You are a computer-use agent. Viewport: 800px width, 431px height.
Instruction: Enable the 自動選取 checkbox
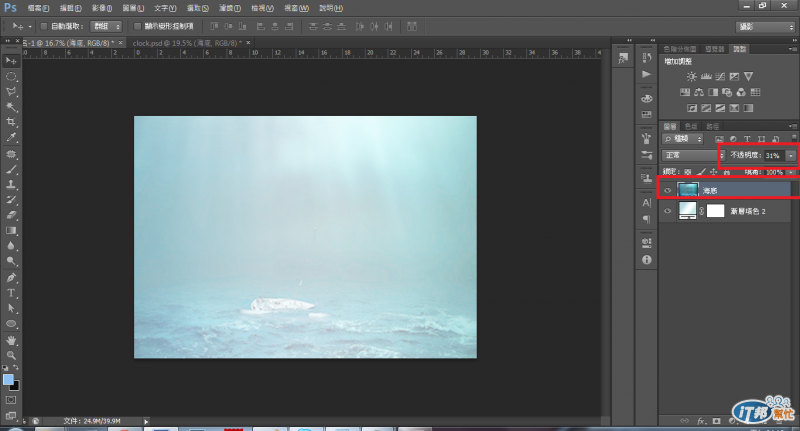pyautogui.click(x=44, y=26)
